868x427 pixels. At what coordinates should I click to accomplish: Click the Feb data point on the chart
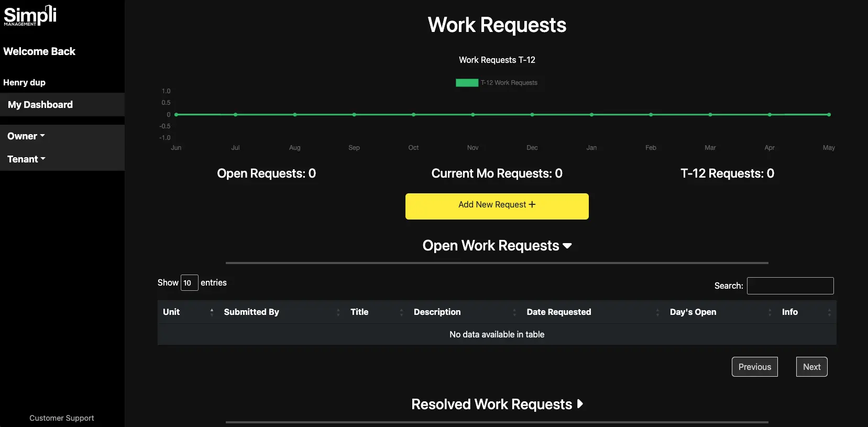point(651,114)
